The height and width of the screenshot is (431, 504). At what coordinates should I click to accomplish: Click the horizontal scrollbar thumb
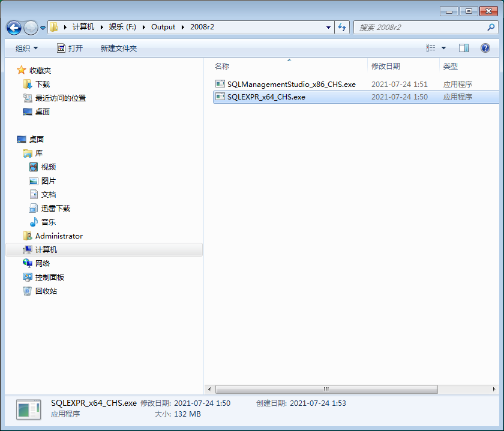[326, 389]
